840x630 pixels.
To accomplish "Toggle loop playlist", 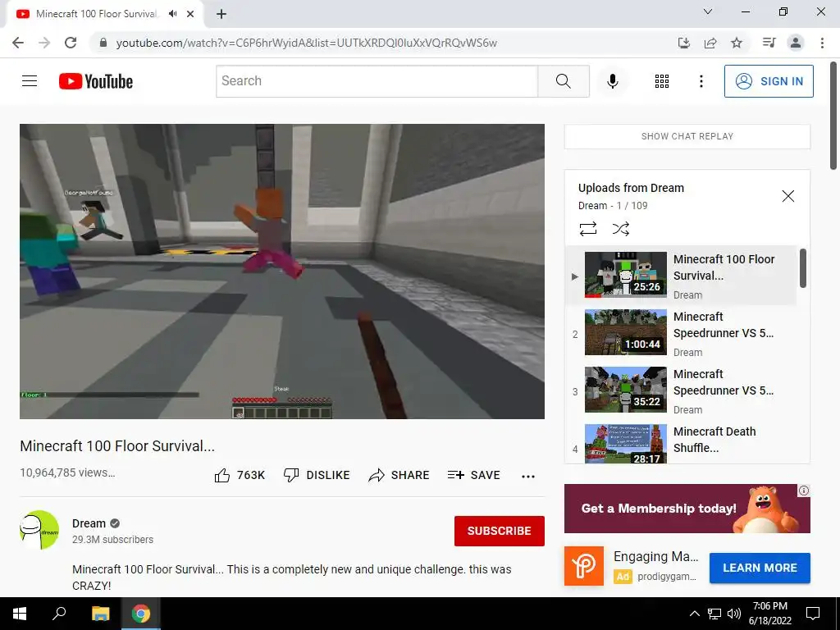I will tap(587, 229).
